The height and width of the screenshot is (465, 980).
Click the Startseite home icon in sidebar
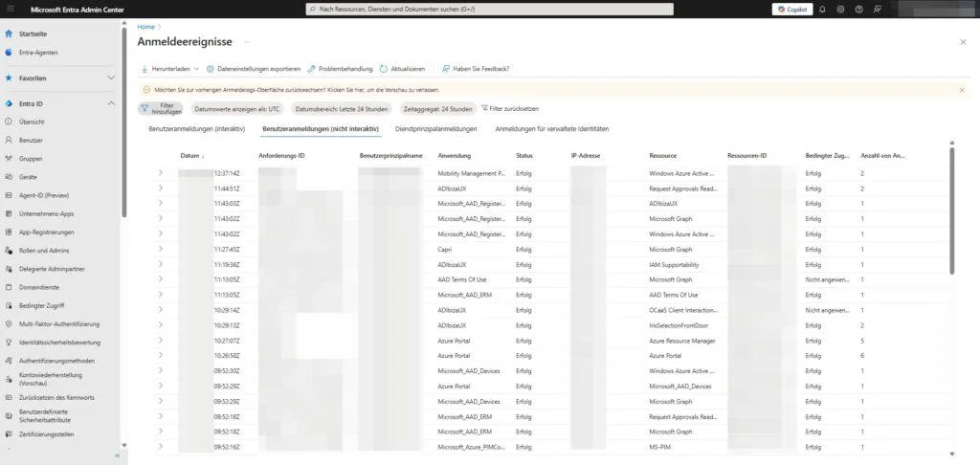point(9,33)
